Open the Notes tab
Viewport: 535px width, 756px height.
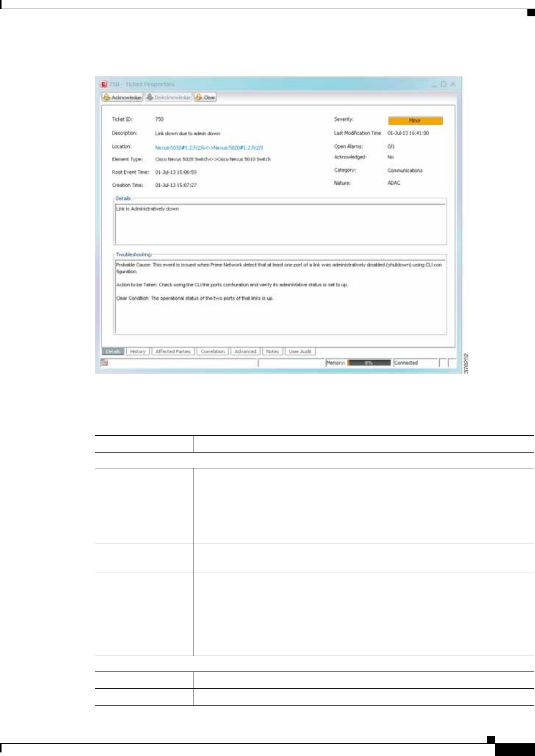pos(272,351)
